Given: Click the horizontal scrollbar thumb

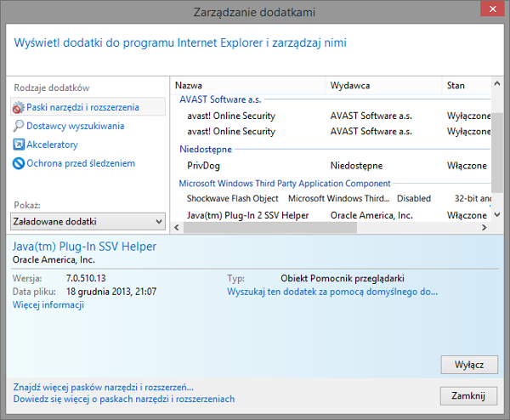Looking at the screenshot, I should pos(270,227).
